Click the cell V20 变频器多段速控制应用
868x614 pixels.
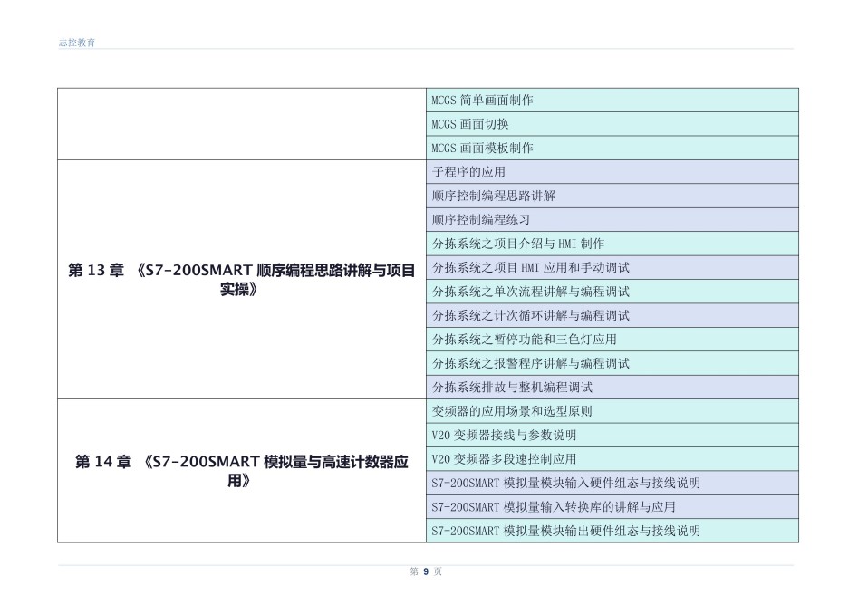[612, 459]
